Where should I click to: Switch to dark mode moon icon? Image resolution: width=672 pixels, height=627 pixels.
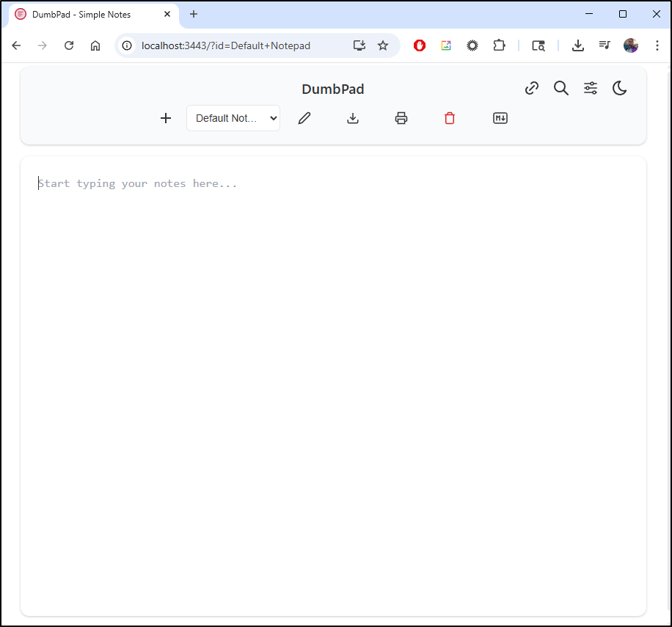point(620,88)
